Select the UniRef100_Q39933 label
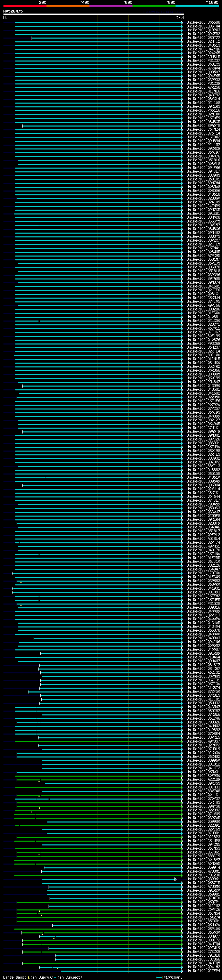222x980 pixels. tap(203, 80)
